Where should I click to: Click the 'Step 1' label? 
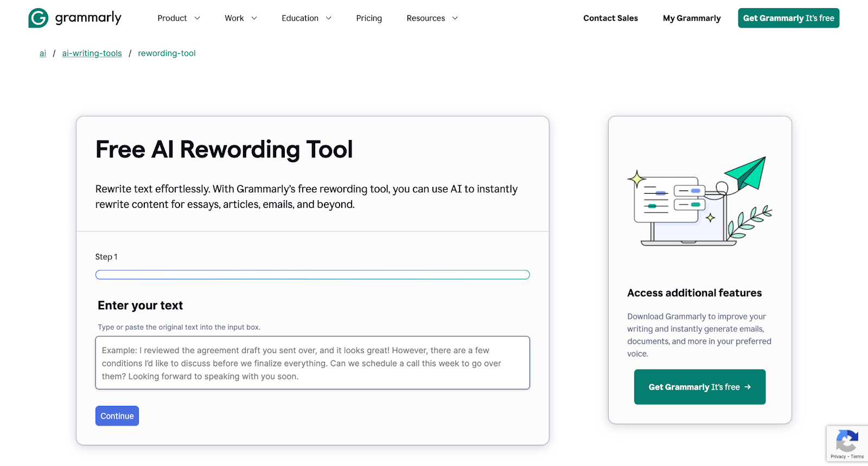[106, 257]
